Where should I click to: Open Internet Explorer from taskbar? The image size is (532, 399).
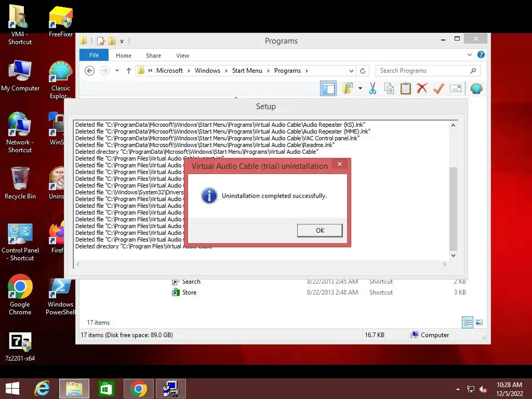click(43, 389)
